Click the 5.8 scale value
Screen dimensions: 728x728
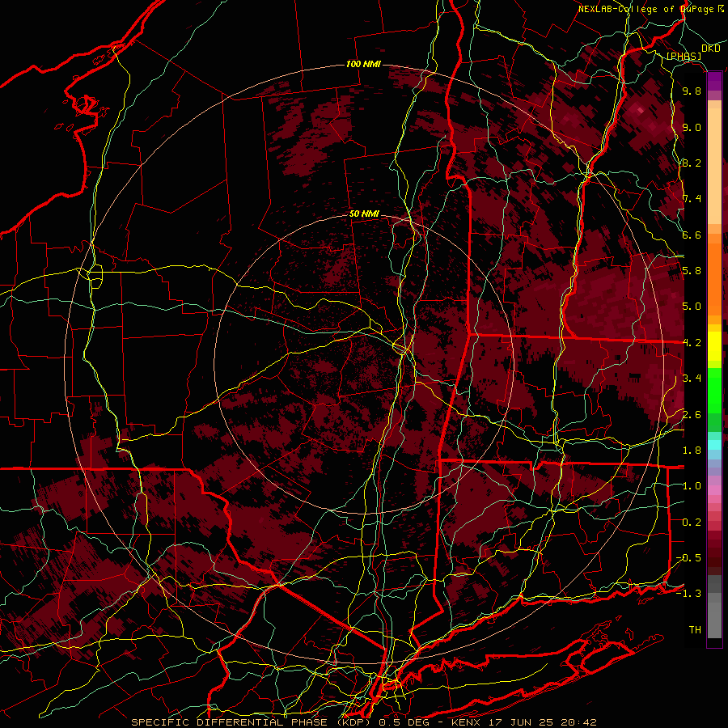pos(692,271)
